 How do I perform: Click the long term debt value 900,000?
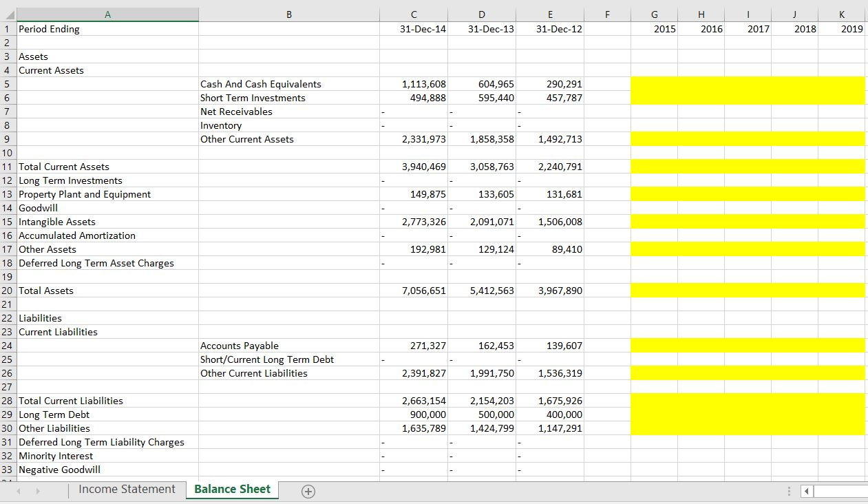click(414, 414)
